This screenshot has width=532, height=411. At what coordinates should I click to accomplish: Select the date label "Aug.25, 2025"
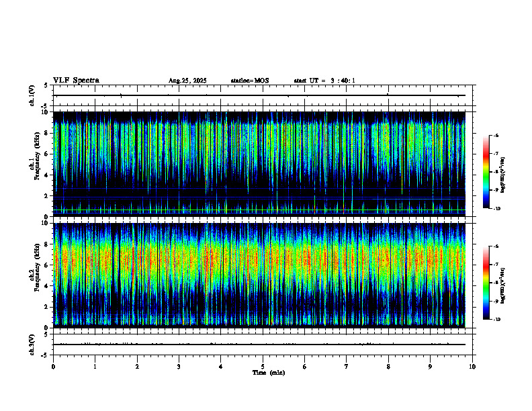[187, 81]
